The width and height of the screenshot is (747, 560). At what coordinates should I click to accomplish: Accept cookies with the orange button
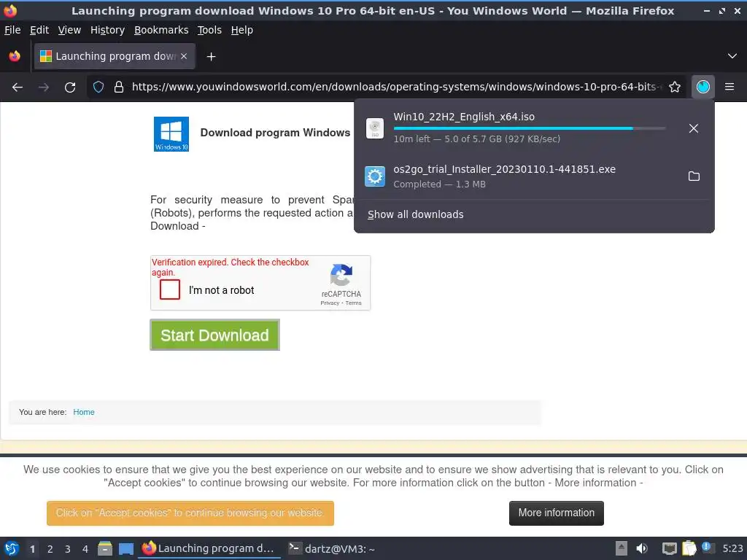(x=190, y=513)
